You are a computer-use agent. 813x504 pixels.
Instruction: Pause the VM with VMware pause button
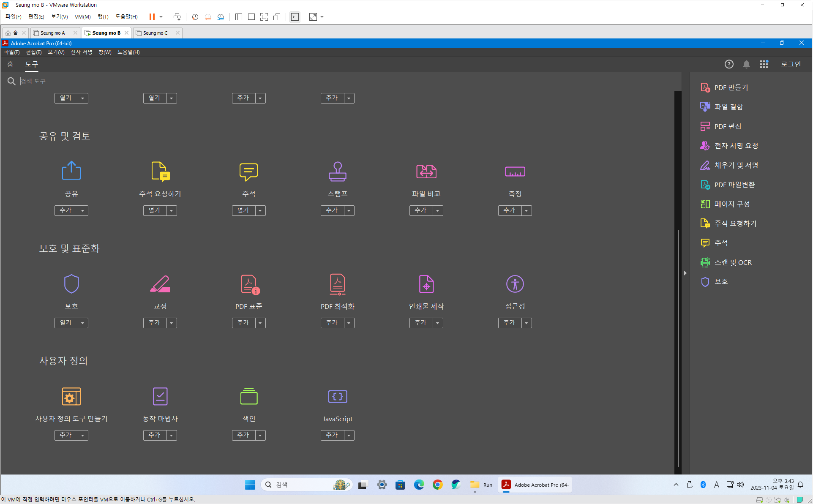tap(152, 17)
